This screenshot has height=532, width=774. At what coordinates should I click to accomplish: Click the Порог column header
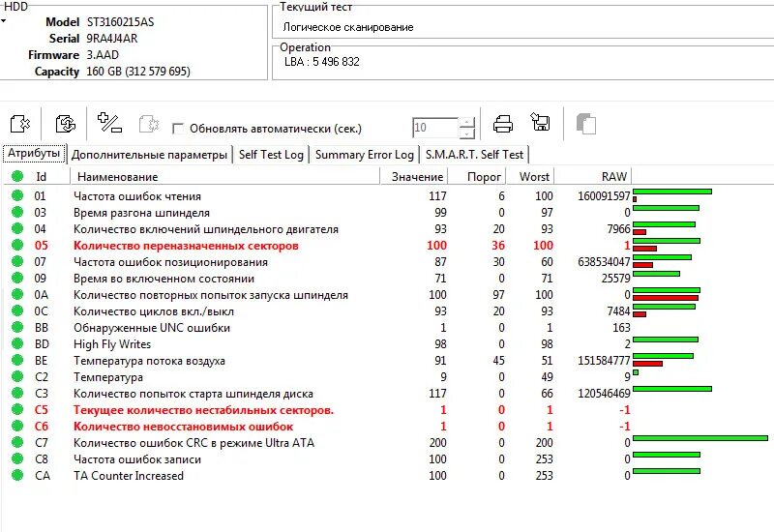click(476, 177)
